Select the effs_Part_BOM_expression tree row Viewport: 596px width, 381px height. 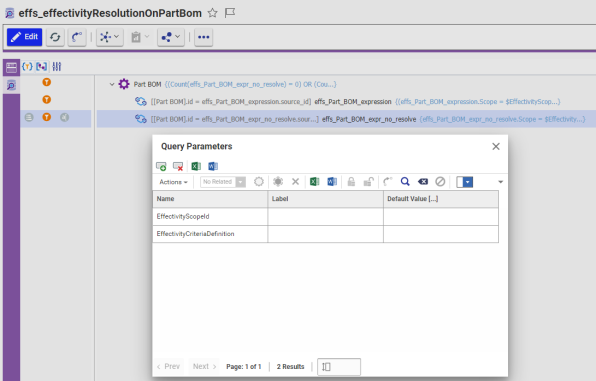coord(346,102)
